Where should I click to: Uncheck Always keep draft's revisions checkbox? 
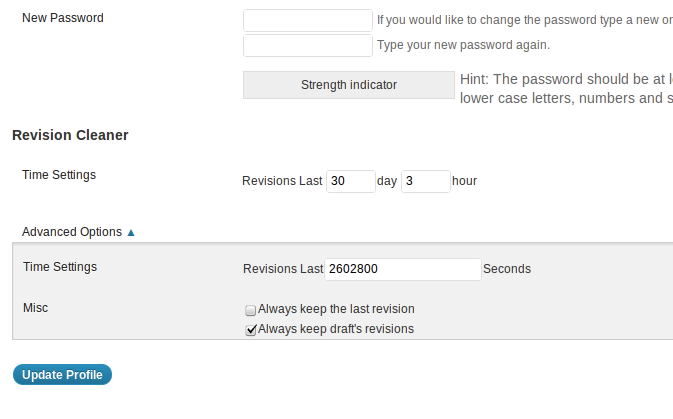pyautogui.click(x=251, y=330)
